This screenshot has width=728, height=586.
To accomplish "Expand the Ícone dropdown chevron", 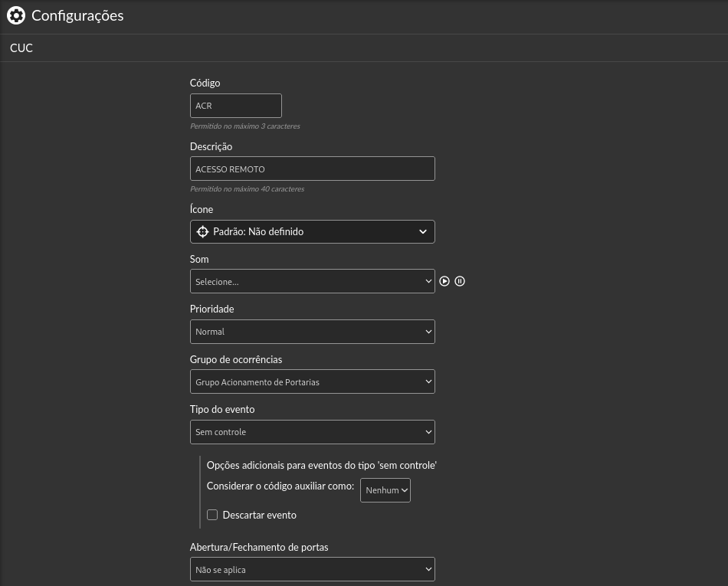I will point(422,231).
